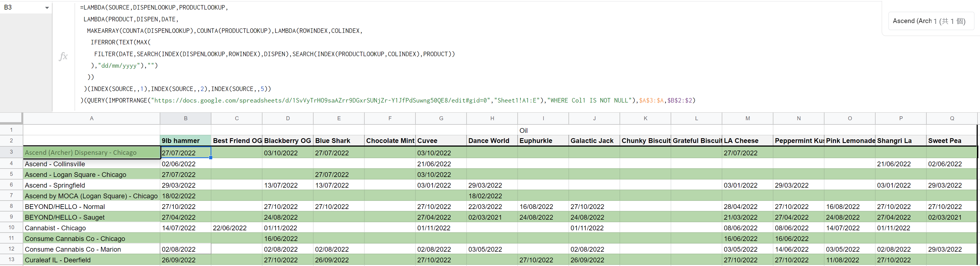Click 11/08/2022 under Pink Lemonade

tap(850, 260)
